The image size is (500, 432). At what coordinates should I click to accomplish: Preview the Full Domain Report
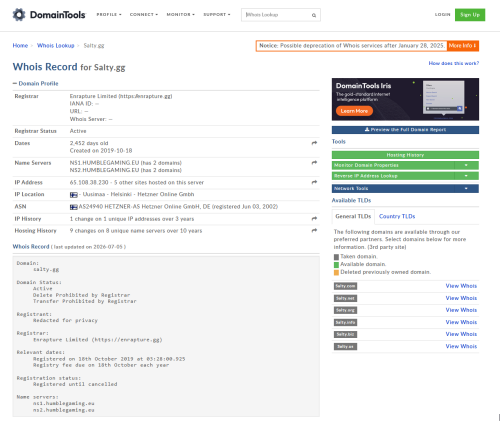coord(405,130)
